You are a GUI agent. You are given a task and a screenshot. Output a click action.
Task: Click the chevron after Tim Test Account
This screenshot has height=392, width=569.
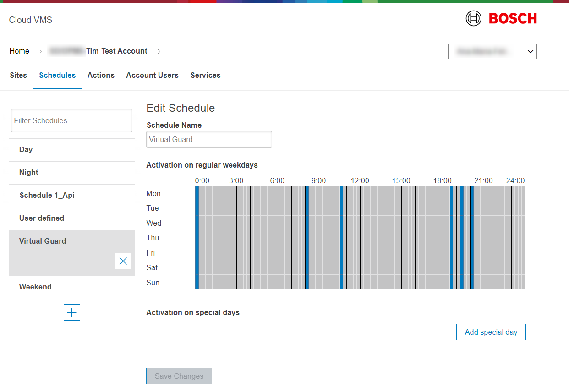tap(159, 51)
